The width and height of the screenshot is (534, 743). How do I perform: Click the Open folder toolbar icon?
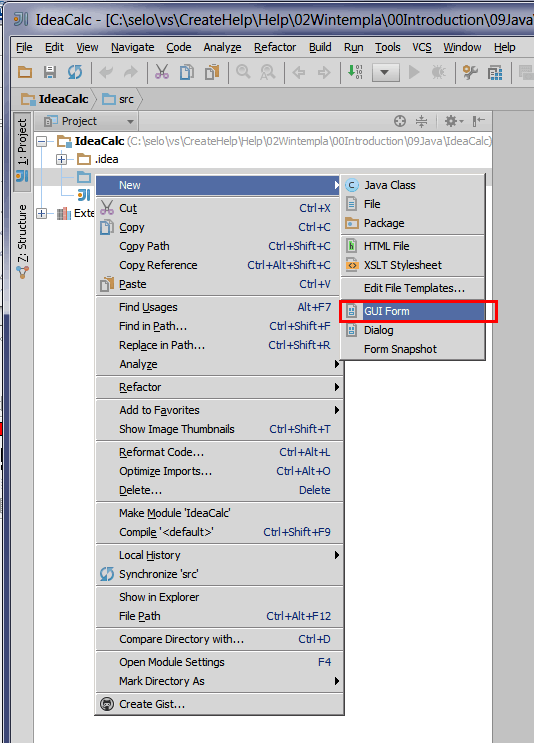pos(25,72)
